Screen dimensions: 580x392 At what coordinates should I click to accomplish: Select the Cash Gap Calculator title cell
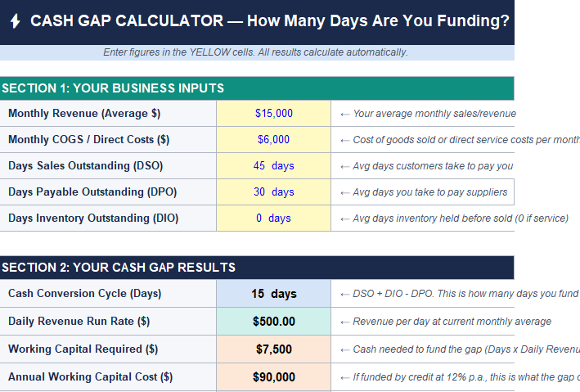270,21
